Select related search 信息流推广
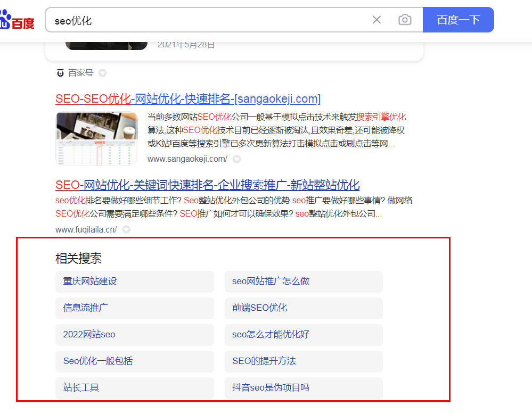The width and height of the screenshot is (532, 414). coord(135,308)
